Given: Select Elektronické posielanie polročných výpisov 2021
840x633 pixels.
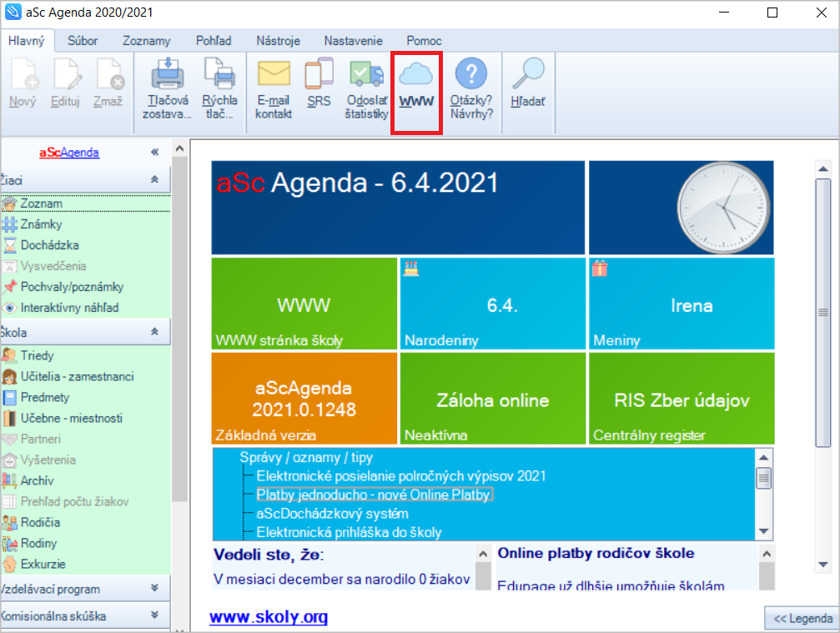Looking at the screenshot, I should coord(401,476).
